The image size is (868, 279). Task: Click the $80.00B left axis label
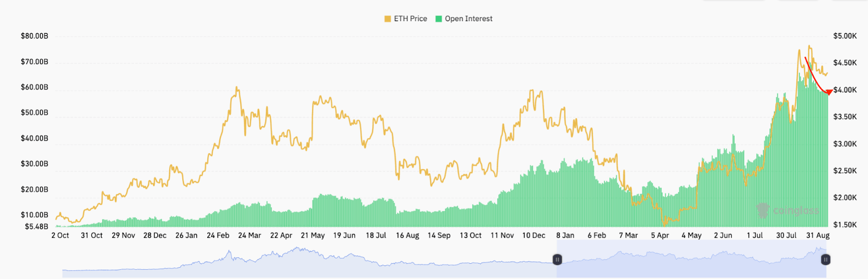34,36
